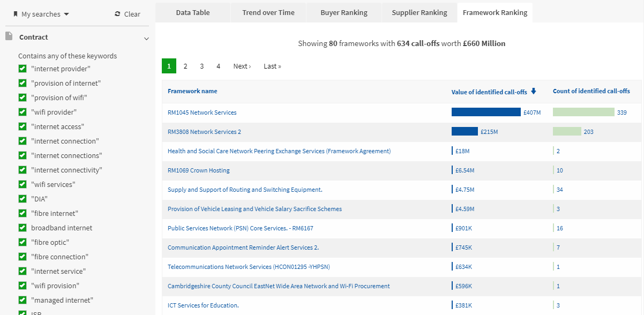Switch to the Buyer Ranking tab
644x315 pixels.
point(343,12)
